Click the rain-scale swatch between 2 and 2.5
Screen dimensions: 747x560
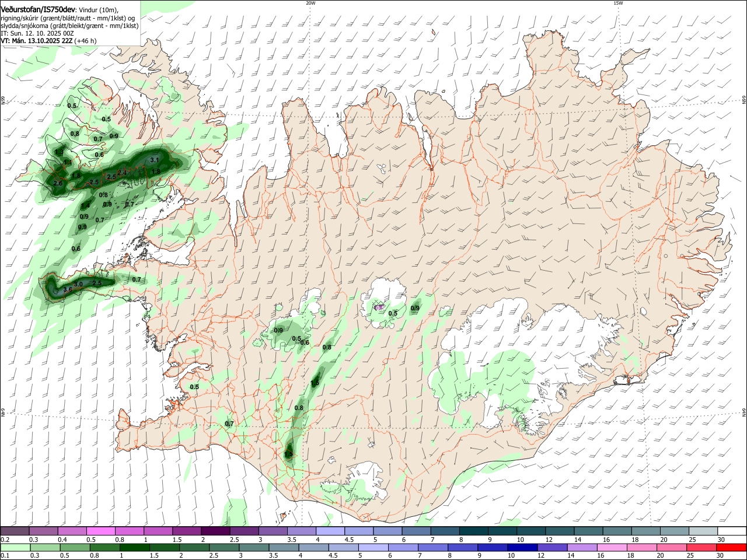click(x=193, y=548)
